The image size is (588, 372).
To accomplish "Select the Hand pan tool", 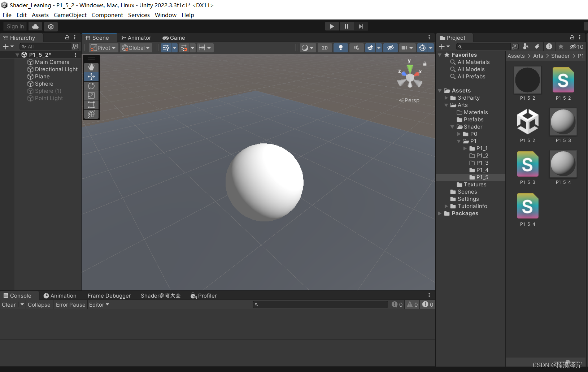I will click(x=91, y=67).
